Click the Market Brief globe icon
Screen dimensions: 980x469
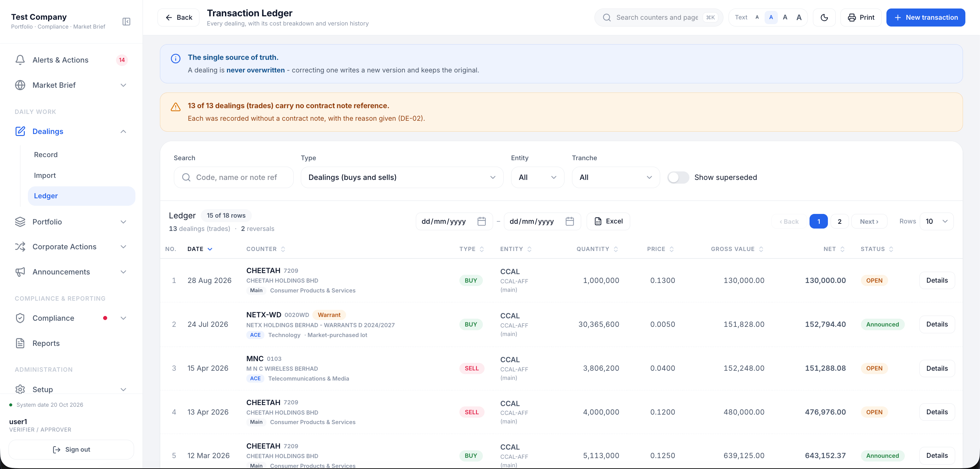coord(20,85)
